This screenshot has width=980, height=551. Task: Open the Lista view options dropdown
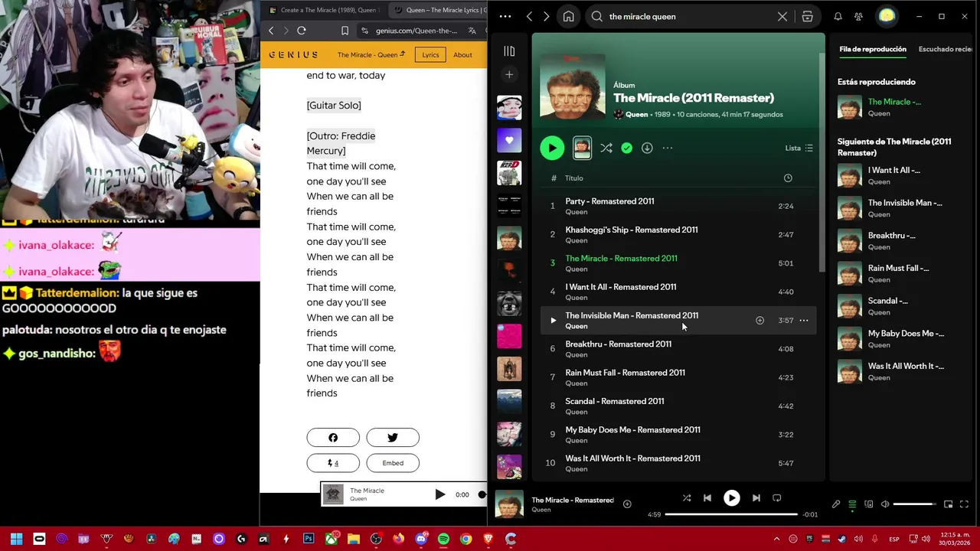(x=799, y=148)
